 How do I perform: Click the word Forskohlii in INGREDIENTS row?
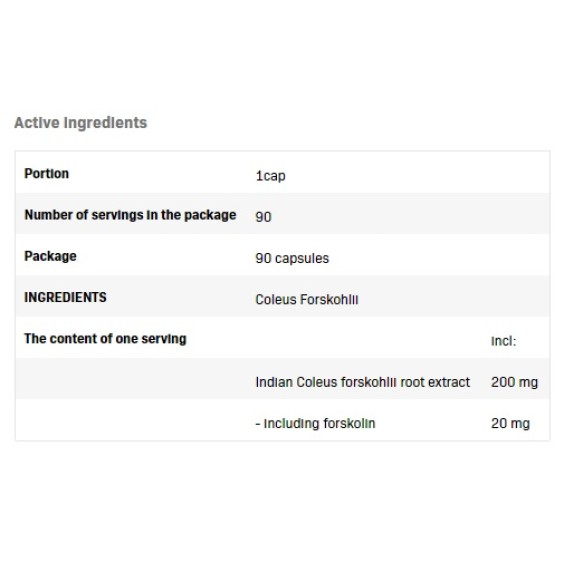329,299
